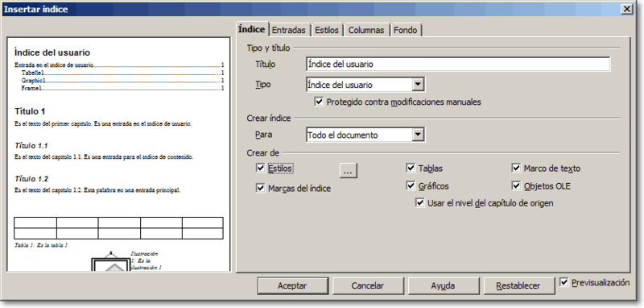644x308 pixels.
Task: Click preview heading 'Título 1.2'
Action: [x=31, y=179]
